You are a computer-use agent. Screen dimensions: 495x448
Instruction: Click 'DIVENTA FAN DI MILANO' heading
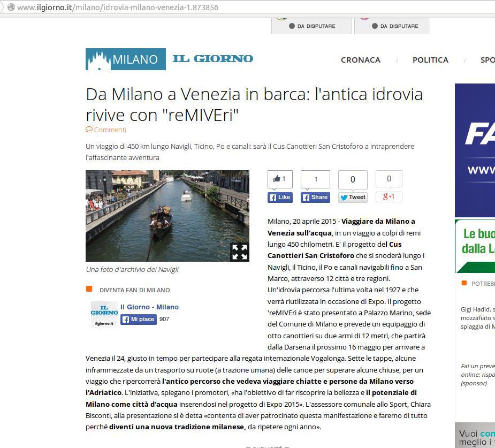(135, 290)
